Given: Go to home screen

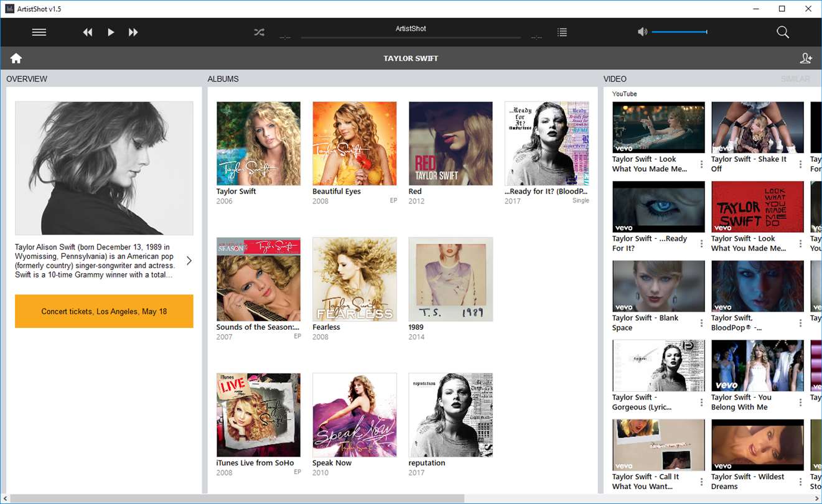Looking at the screenshot, I should (16, 58).
